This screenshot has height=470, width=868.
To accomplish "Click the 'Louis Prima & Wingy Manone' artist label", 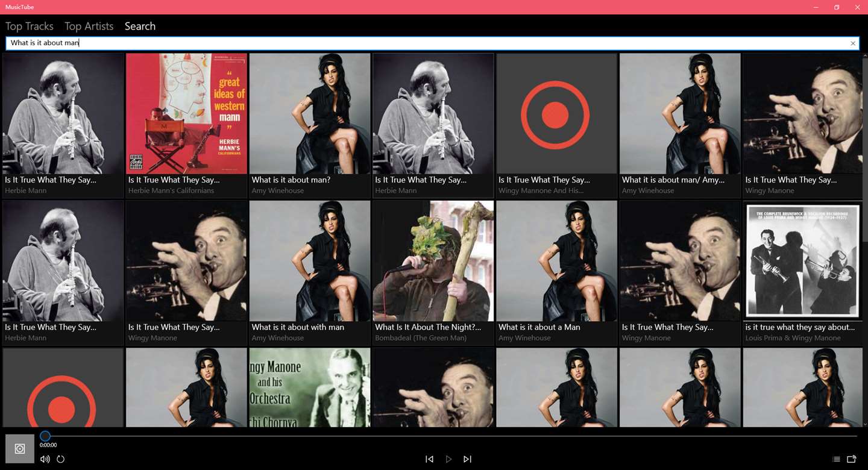I will 793,338.
